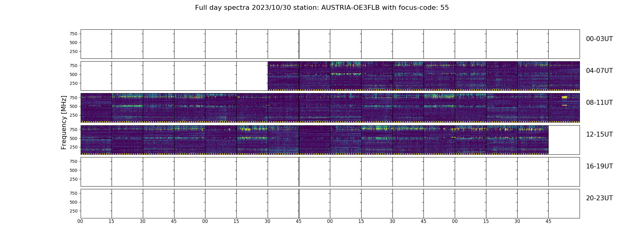Image resolution: width=644 pixels, height=245 pixels.
Task: Select the 04-07UT row label
Action: coord(599,71)
